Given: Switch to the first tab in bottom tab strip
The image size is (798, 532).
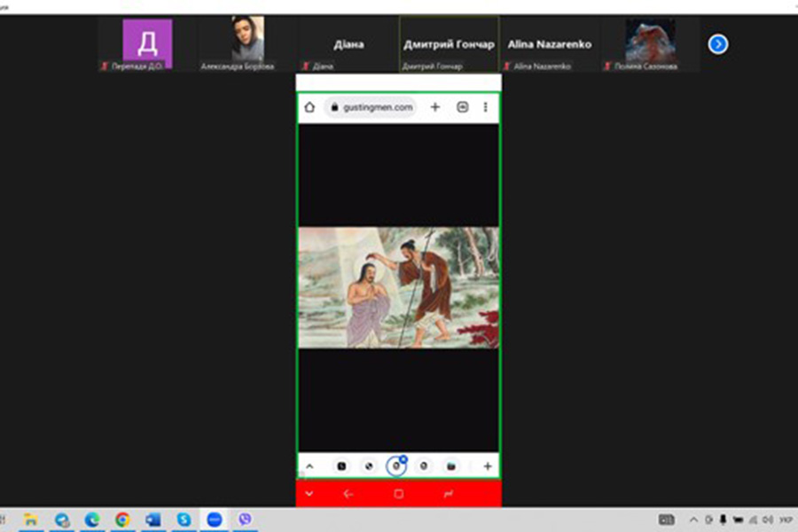Looking at the screenshot, I should (341, 466).
